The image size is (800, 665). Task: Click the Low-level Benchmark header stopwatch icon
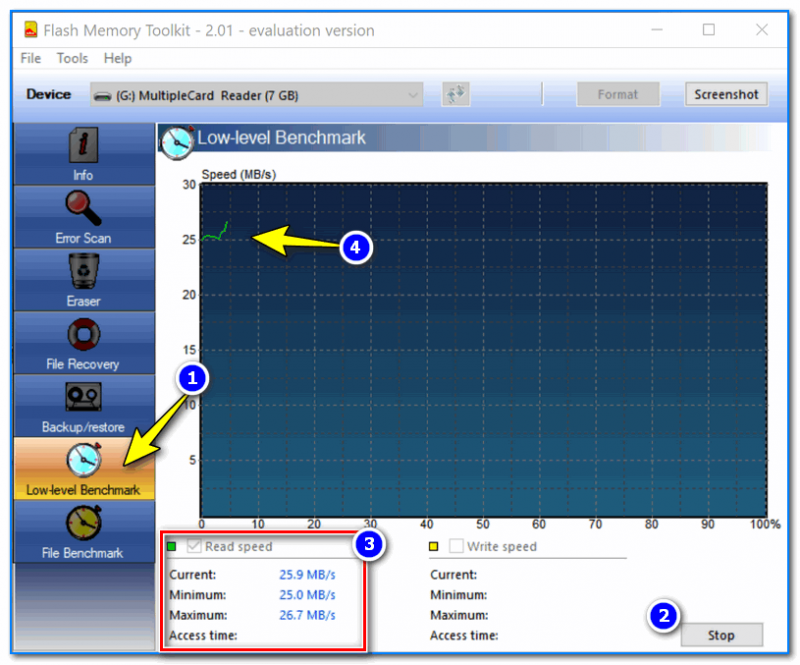[177, 141]
